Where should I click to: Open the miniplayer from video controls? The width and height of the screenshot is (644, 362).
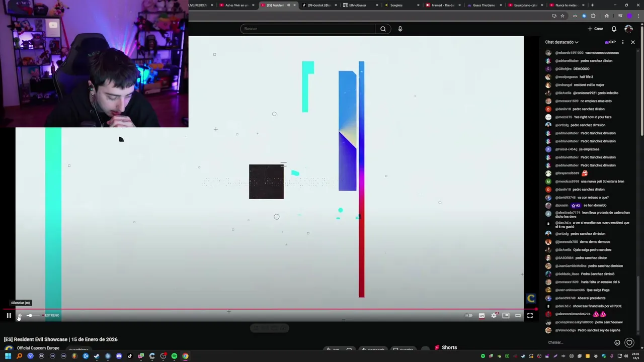pos(506,315)
